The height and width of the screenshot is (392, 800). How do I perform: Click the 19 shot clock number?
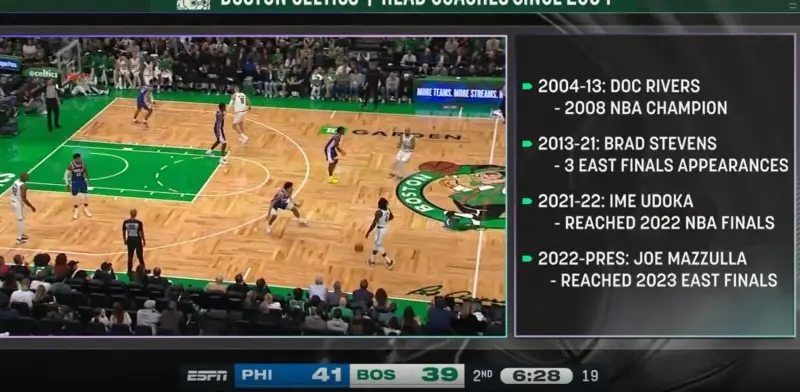click(x=590, y=376)
